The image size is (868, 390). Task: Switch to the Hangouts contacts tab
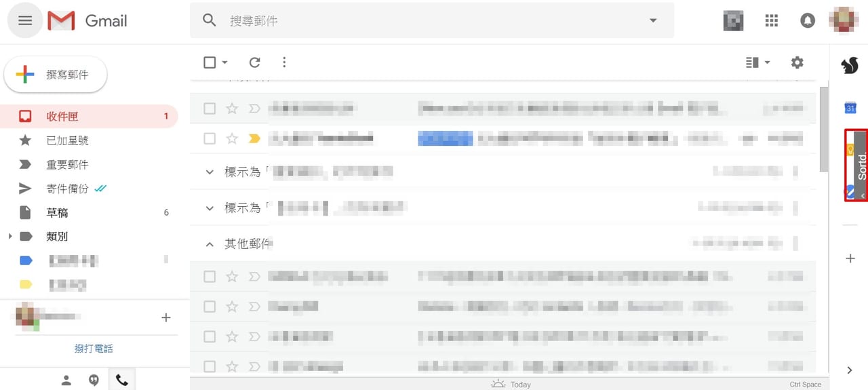66,381
